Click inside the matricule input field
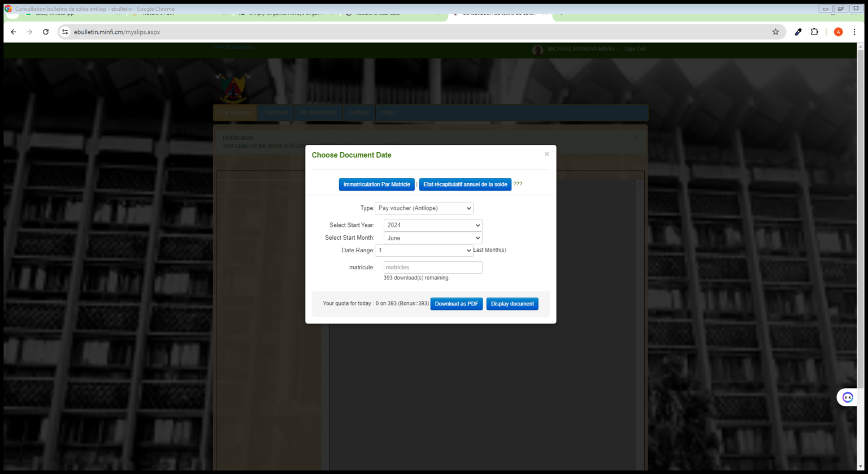The height and width of the screenshot is (474, 868). [x=432, y=267]
